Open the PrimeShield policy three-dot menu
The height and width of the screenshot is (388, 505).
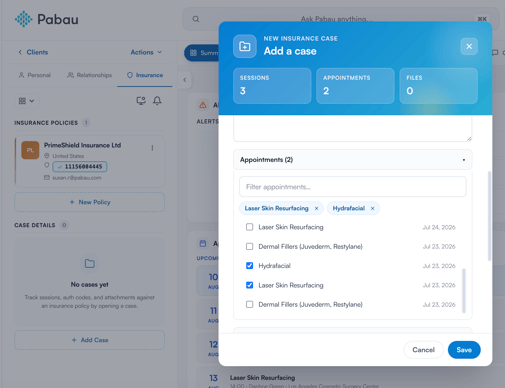(152, 148)
